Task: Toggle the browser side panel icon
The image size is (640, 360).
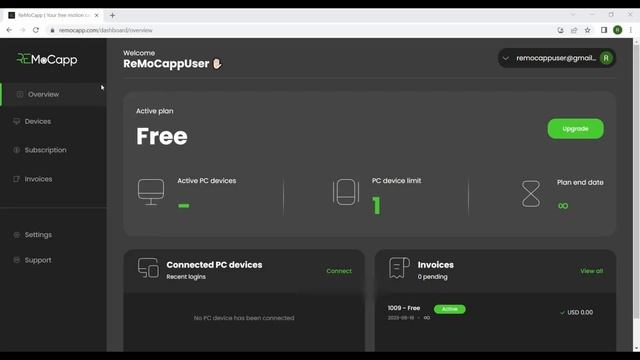Action: pyautogui.click(x=604, y=30)
